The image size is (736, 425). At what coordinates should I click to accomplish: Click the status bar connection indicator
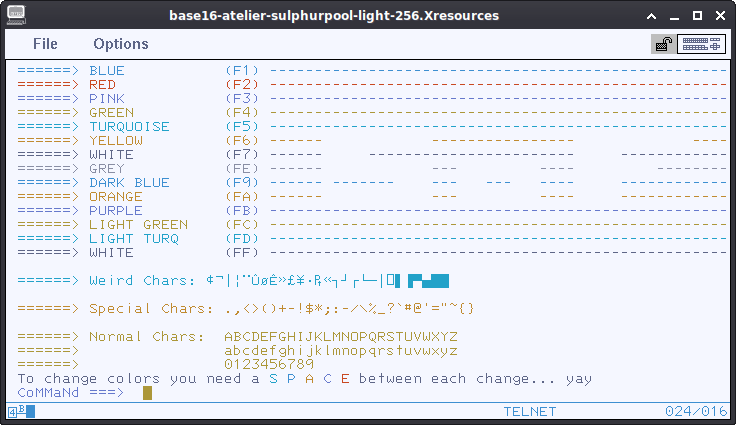pos(22,412)
